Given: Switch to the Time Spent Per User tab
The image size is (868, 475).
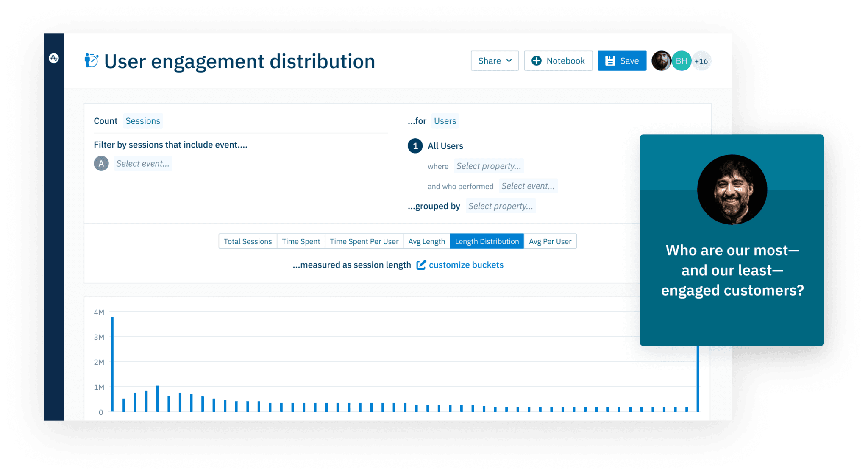Looking at the screenshot, I should 364,241.
